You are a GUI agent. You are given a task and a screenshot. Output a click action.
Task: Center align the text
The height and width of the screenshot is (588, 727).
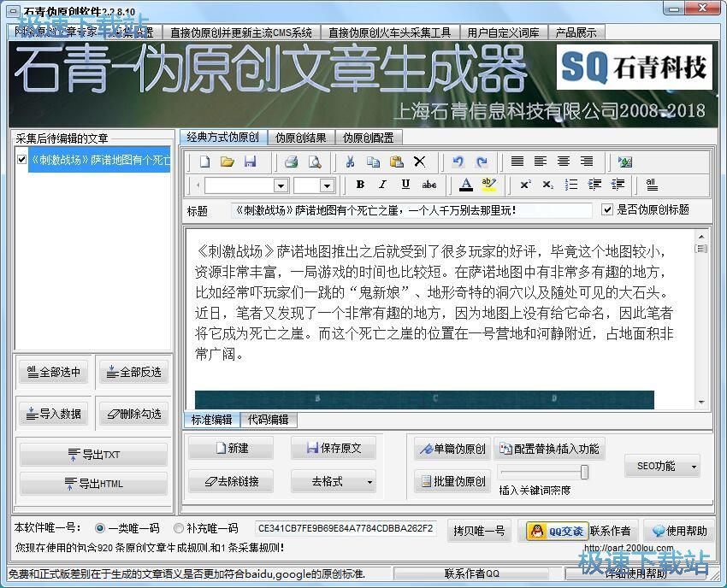pos(564,162)
